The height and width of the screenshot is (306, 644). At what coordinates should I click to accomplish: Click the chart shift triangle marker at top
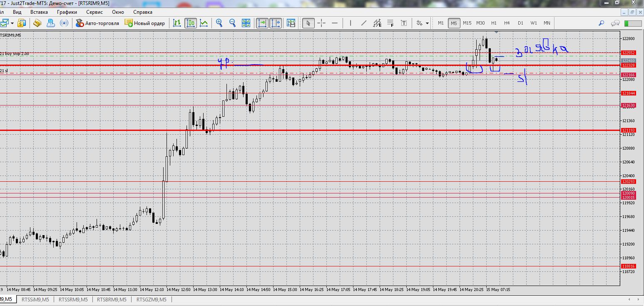pos(495,33)
